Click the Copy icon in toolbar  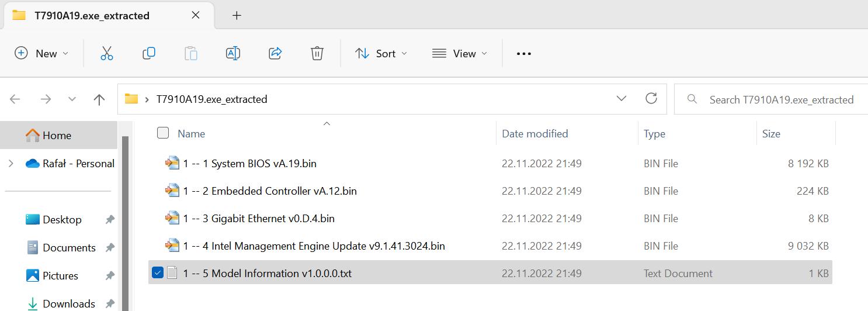click(x=149, y=53)
